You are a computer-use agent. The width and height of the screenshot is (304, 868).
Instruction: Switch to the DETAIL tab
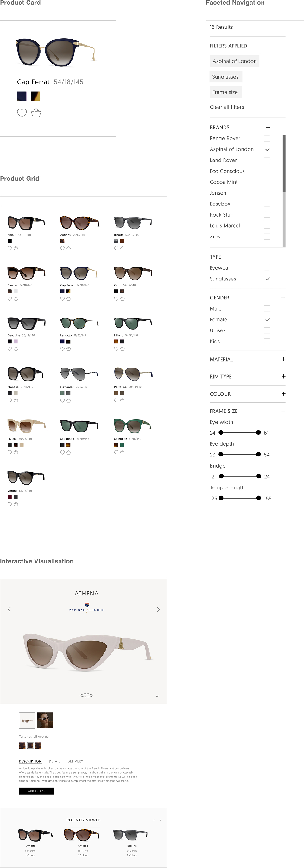[54, 761]
